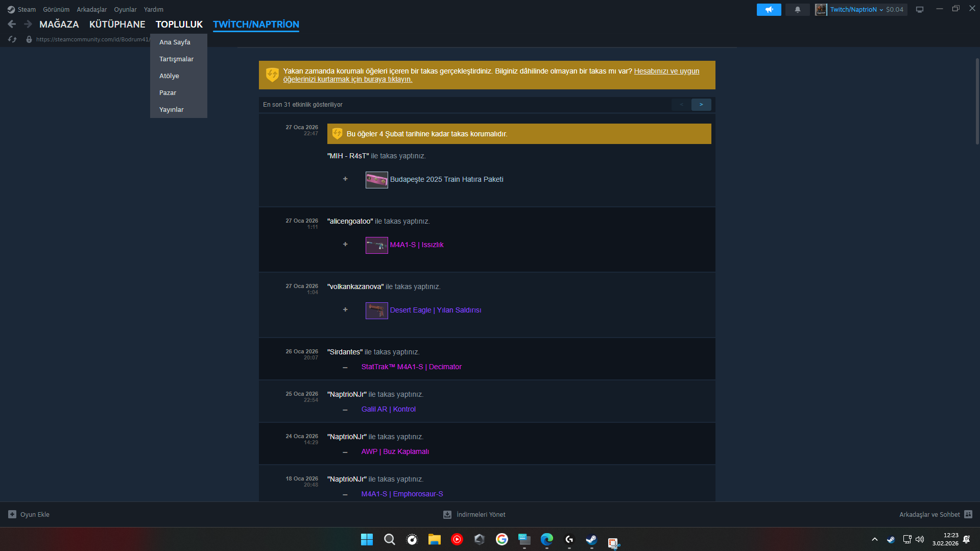Viewport: 980px width, 551px height.
Task: Click the Desert Eagle item thumbnail
Action: (377, 310)
